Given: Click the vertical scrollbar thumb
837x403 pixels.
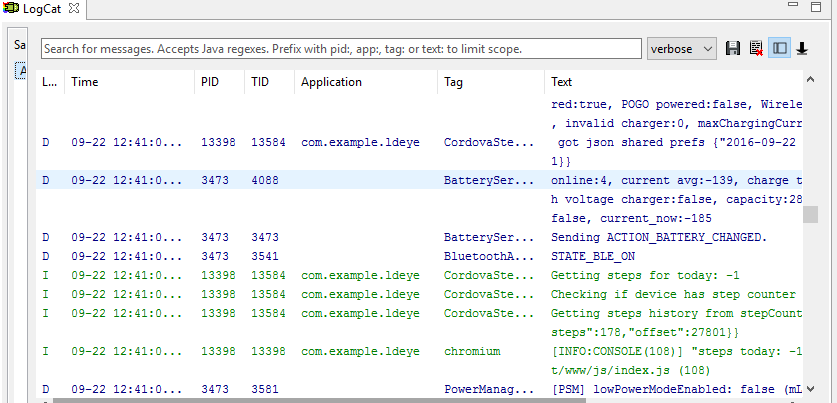Looking at the screenshot, I should [810, 214].
